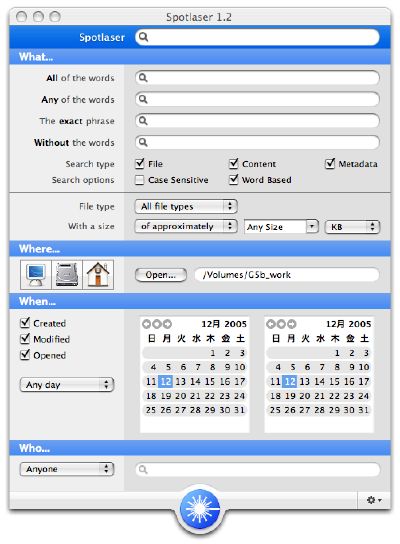Viewport: 400px width, 544px height.
Task: Click the 'Search options' label
Action: point(83,180)
